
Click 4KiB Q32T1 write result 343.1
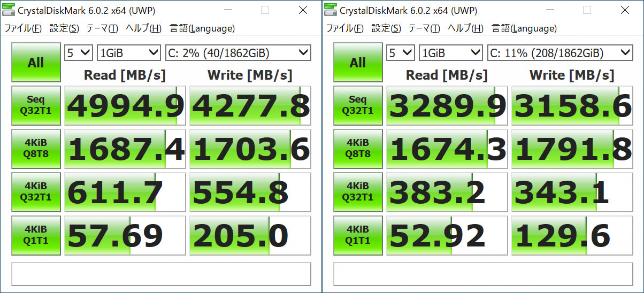click(572, 192)
